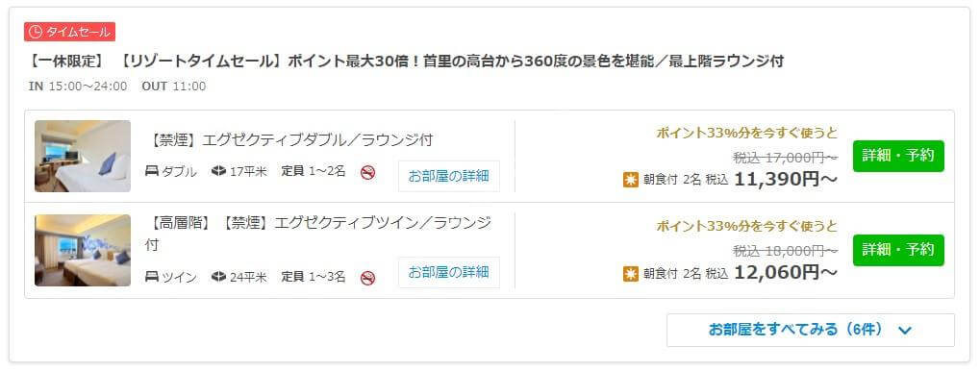Click the room size icon next to 24平米
Viewport: 980px width, 371px height.
tap(218, 277)
